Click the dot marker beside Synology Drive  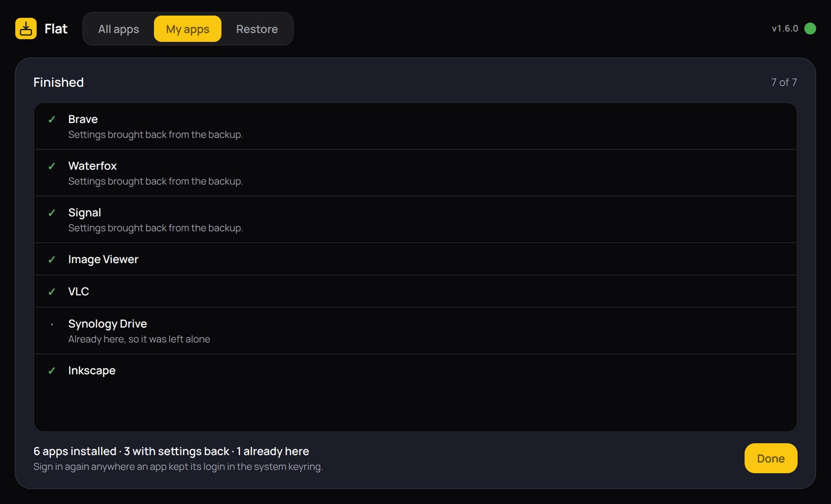click(x=52, y=324)
